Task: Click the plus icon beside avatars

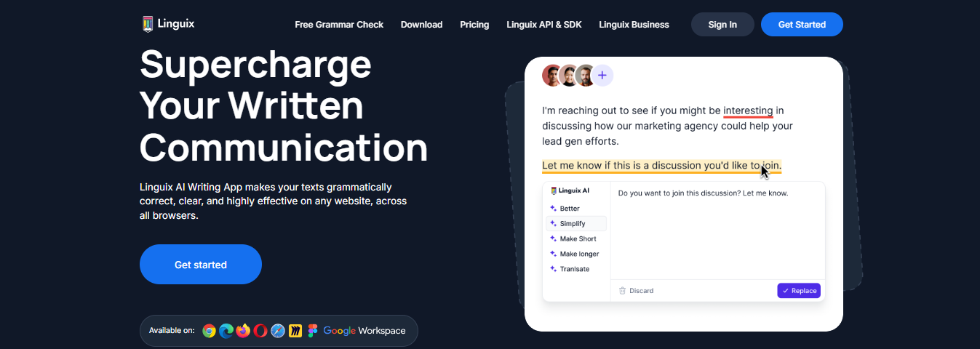Action: pyautogui.click(x=602, y=75)
